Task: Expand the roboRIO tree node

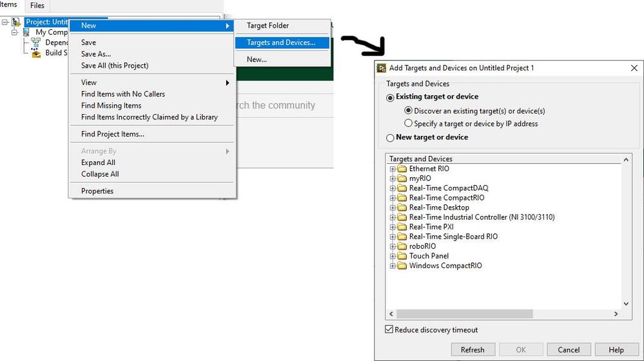Action: (x=393, y=246)
